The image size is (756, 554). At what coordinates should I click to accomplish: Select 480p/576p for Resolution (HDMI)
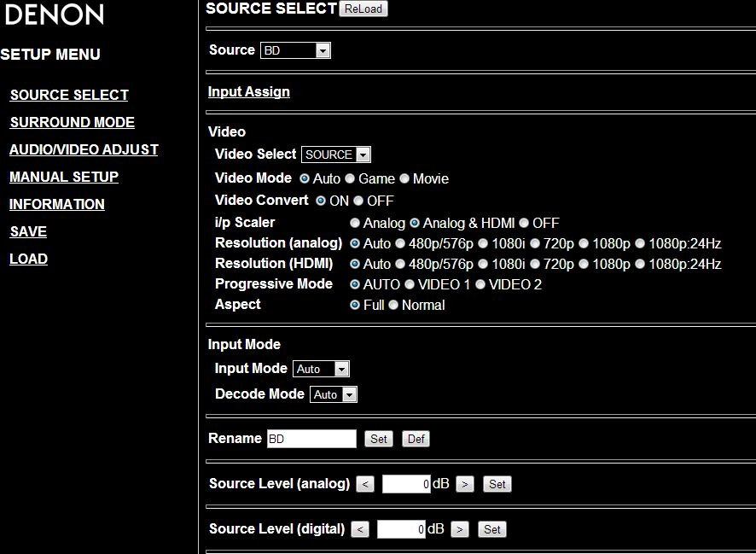[400, 264]
